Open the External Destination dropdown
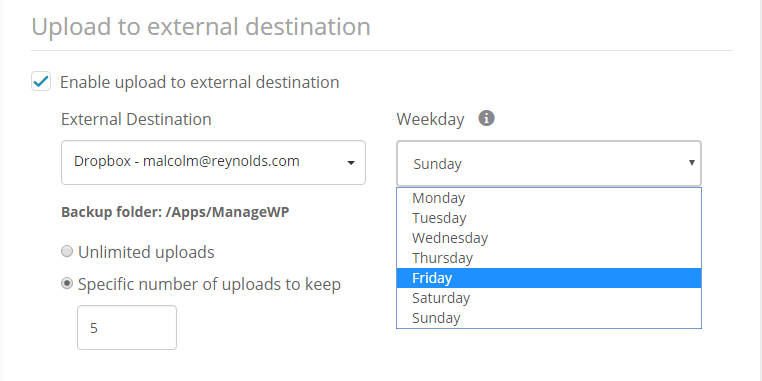 coord(213,162)
